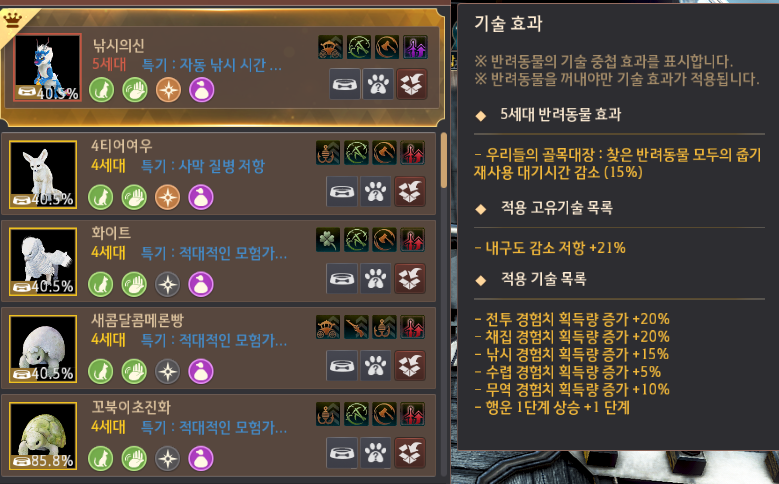Click the paw question-mark icon for 꼬북이초진화
779x484 pixels.
pos(375,453)
